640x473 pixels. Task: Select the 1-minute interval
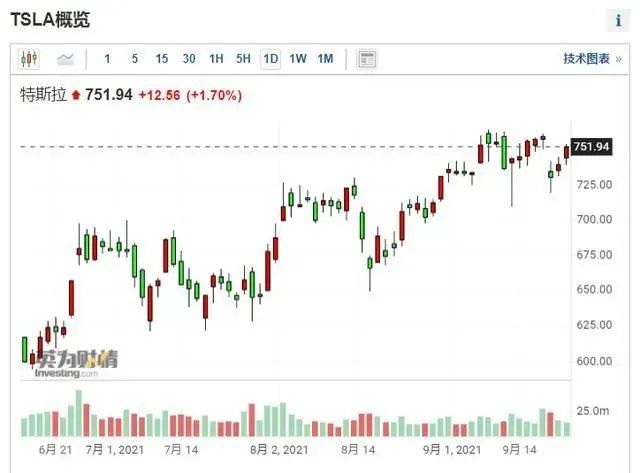tap(108, 59)
